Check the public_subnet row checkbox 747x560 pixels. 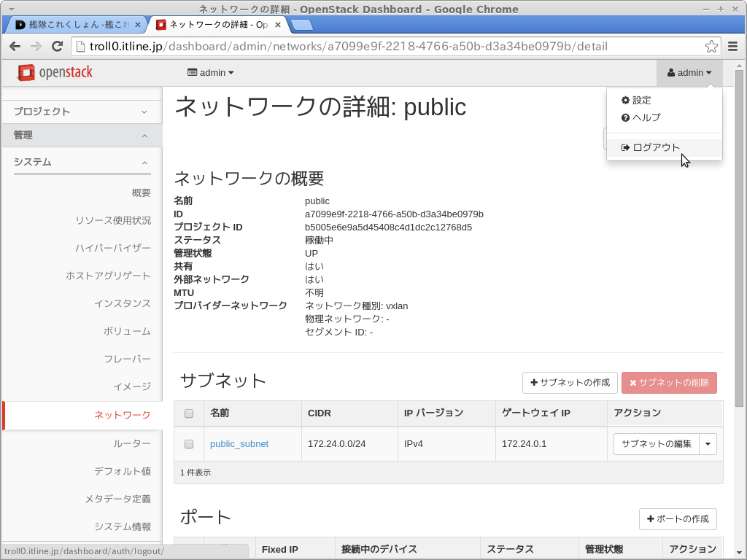189,444
